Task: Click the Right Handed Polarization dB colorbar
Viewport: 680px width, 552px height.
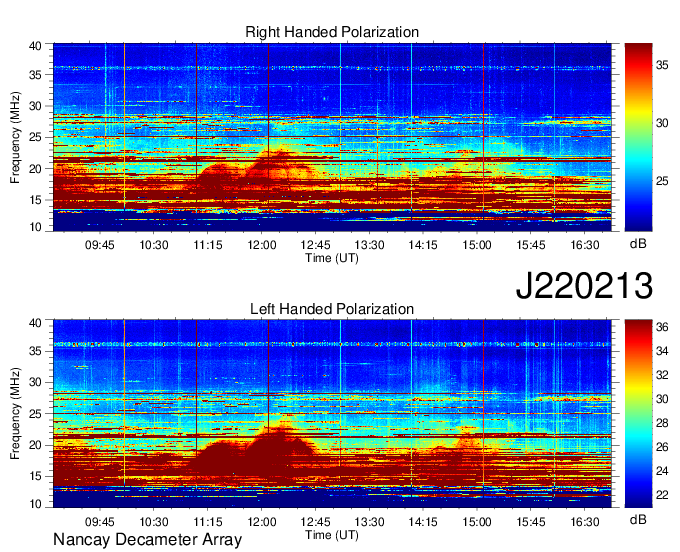Action: tap(638, 137)
